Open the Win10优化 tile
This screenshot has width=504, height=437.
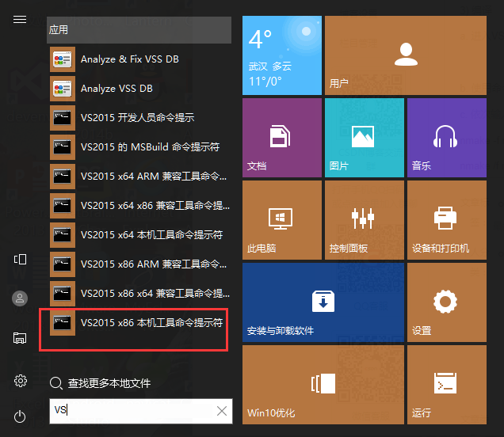pyautogui.click(x=323, y=385)
